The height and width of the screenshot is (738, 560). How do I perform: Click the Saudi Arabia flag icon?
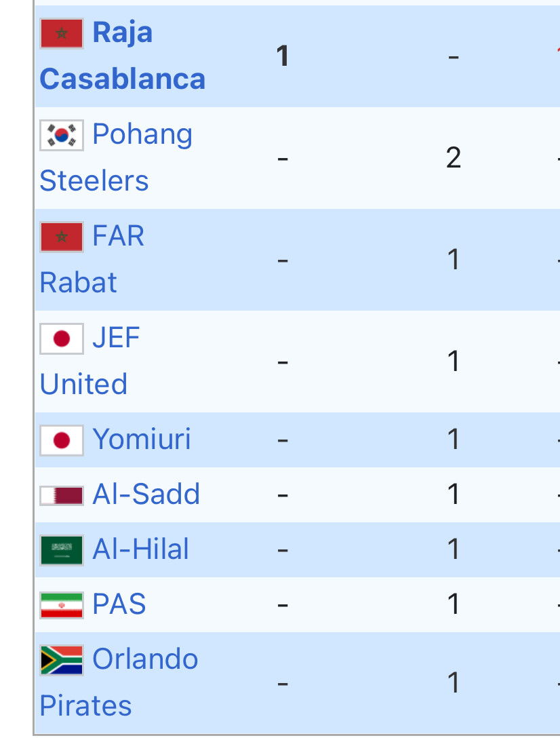pyautogui.click(x=62, y=550)
